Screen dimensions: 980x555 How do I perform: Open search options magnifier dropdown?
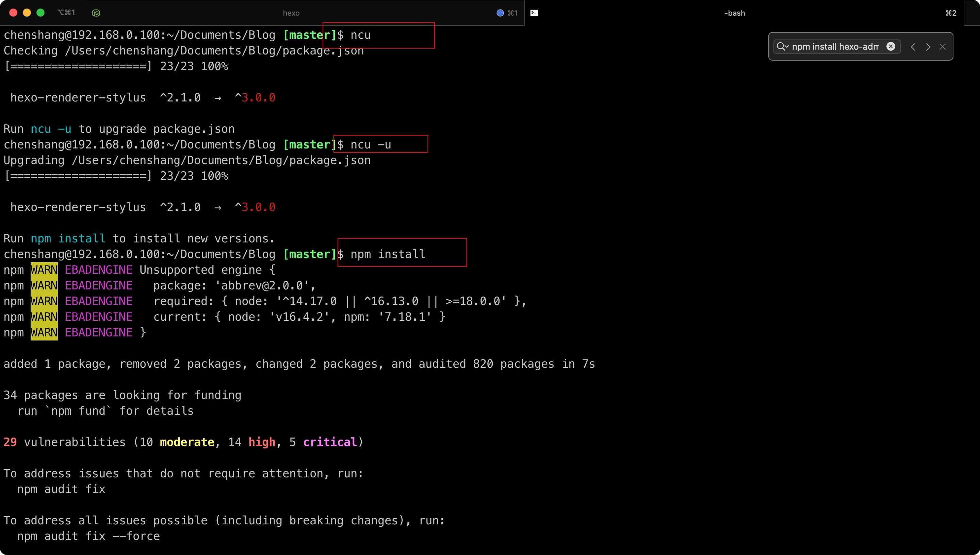[782, 47]
